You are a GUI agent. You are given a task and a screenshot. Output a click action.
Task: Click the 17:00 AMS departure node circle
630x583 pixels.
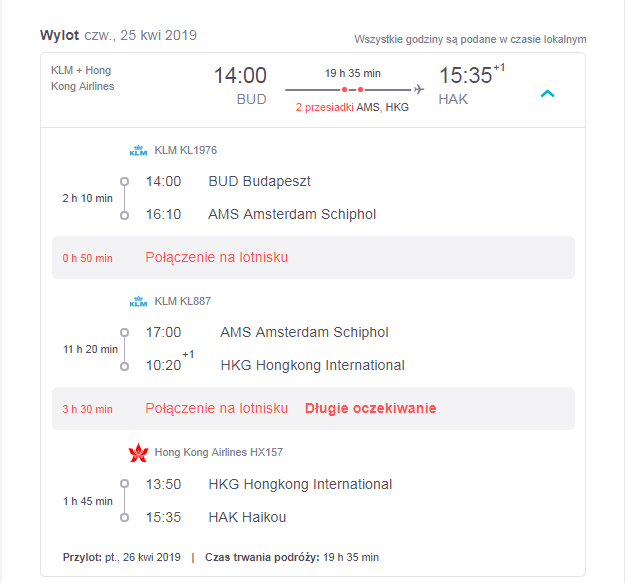click(125, 332)
